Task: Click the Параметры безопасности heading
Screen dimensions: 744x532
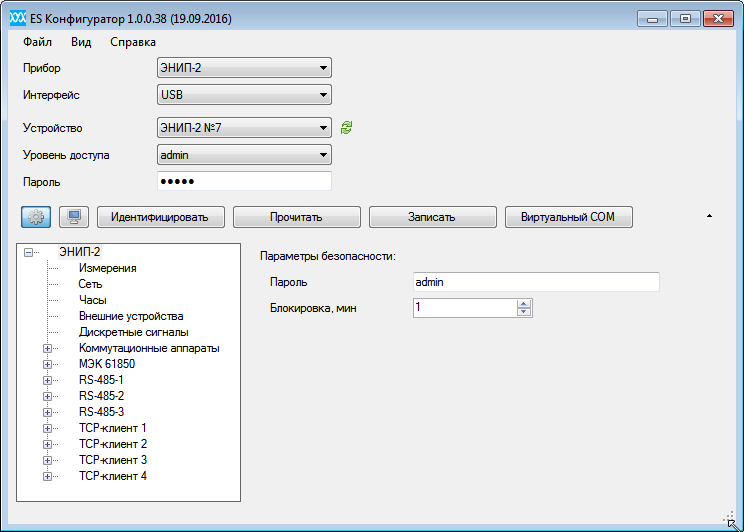Action: [x=328, y=256]
